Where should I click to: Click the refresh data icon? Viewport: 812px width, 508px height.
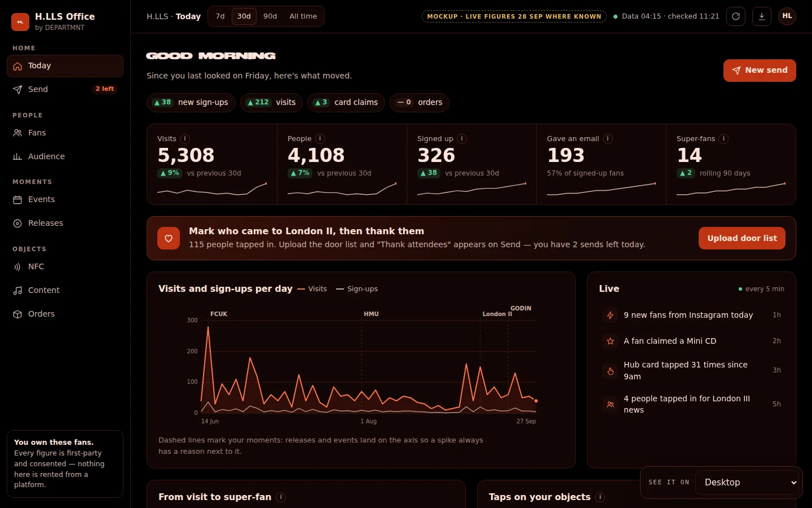click(736, 16)
